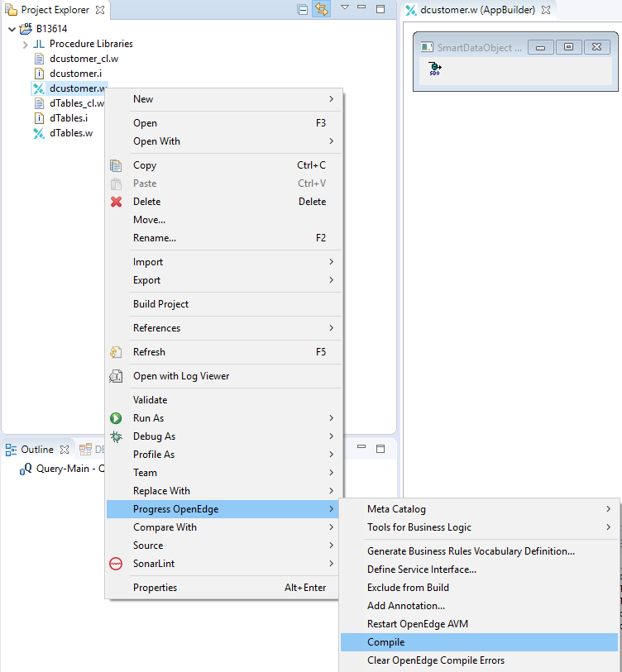Expand the Import submenu arrow
Screen dimensions: 622x672
click(331, 261)
